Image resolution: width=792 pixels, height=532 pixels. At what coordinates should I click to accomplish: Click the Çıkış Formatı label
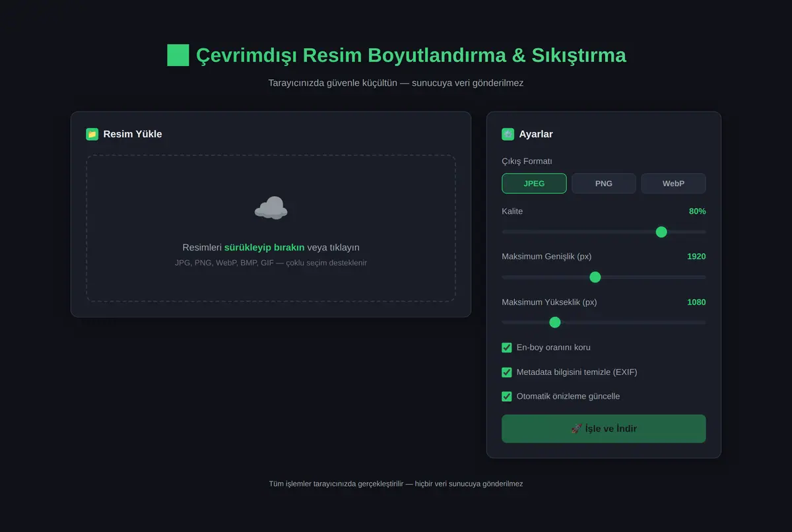pyautogui.click(x=527, y=161)
